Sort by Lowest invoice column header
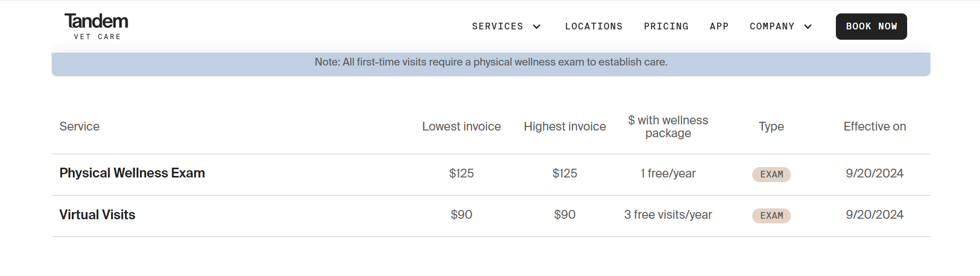 pyautogui.click(x=461, y=127)
